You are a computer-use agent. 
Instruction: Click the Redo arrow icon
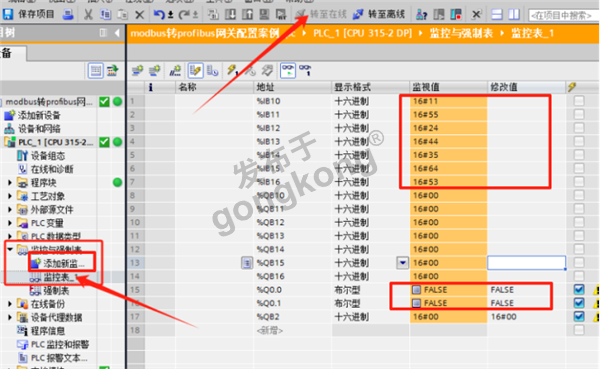pos(184,15)
